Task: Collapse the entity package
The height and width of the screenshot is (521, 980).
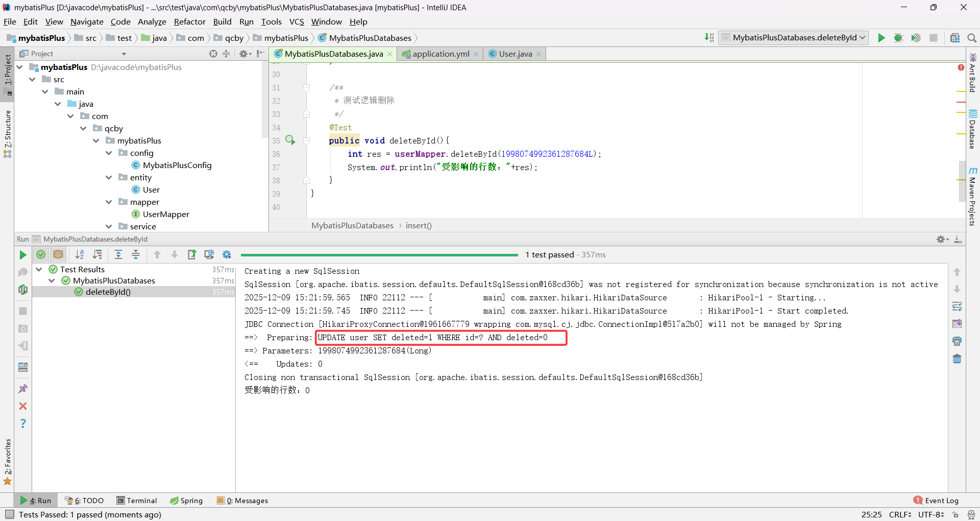Action: [109, 177]
